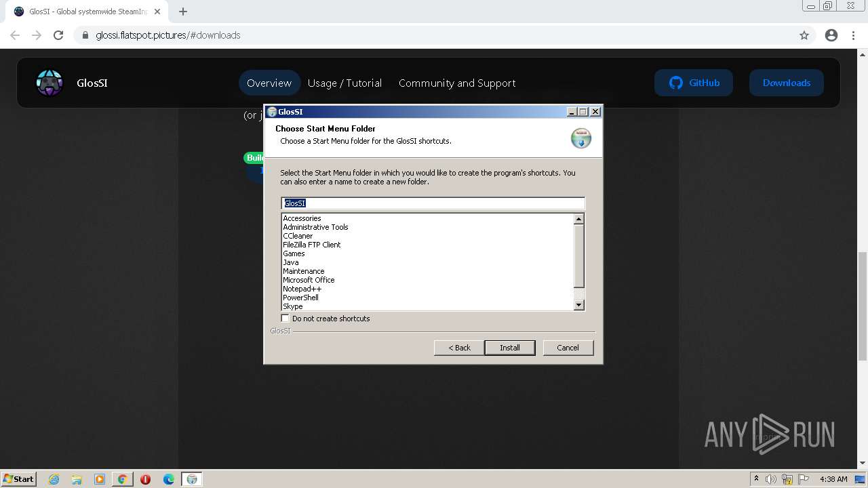Close the GlosSI installer window
Screen dimensions: 868x488
click(595, 112)
